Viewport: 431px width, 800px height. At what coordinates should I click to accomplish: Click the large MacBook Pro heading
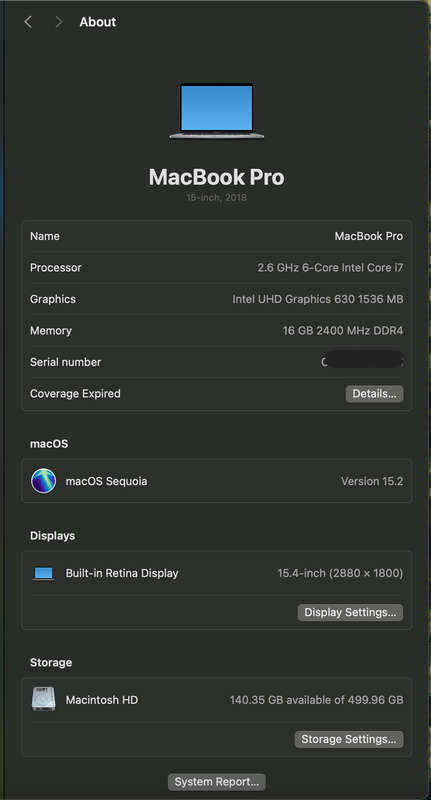217,177
